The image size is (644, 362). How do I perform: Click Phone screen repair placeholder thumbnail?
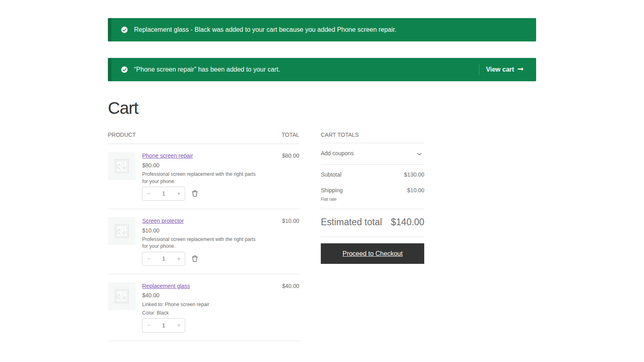click(122, 166)
